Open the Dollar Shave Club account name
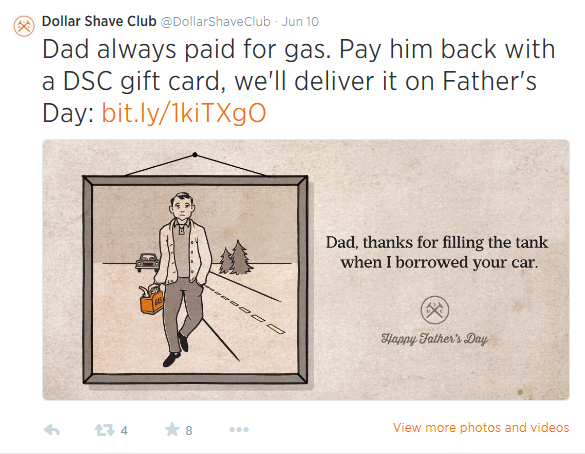 point(99,21)
